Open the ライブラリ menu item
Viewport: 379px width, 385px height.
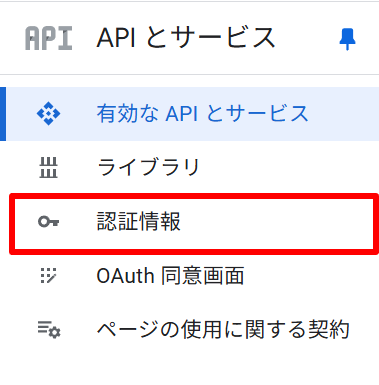(x=190, y=168)
